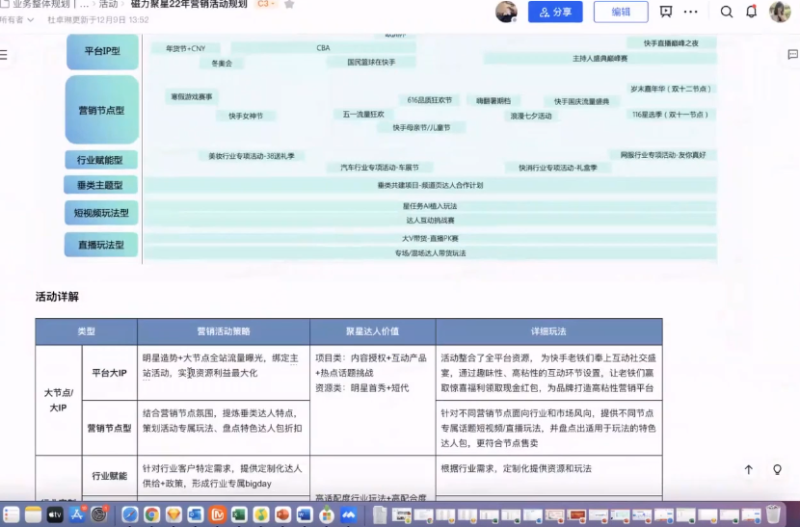This screenshot has height=527, width=800.
Task: Open the blue mountain-logo app in Dock
Action: click(x=349, y=515)
